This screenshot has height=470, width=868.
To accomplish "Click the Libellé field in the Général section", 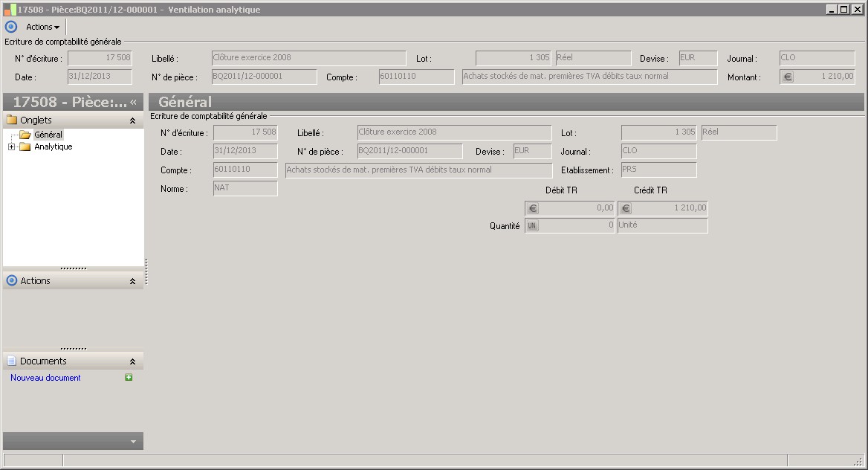I will (453, 132).
